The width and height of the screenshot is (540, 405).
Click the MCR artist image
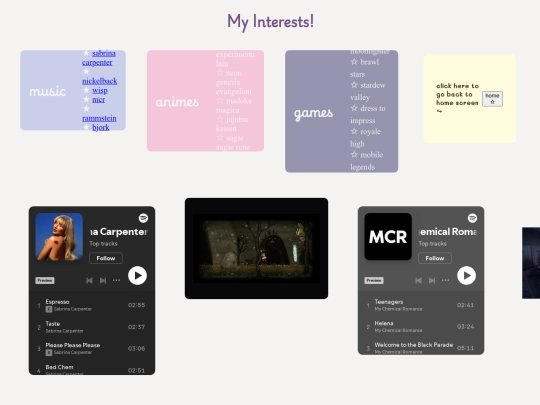388,237
